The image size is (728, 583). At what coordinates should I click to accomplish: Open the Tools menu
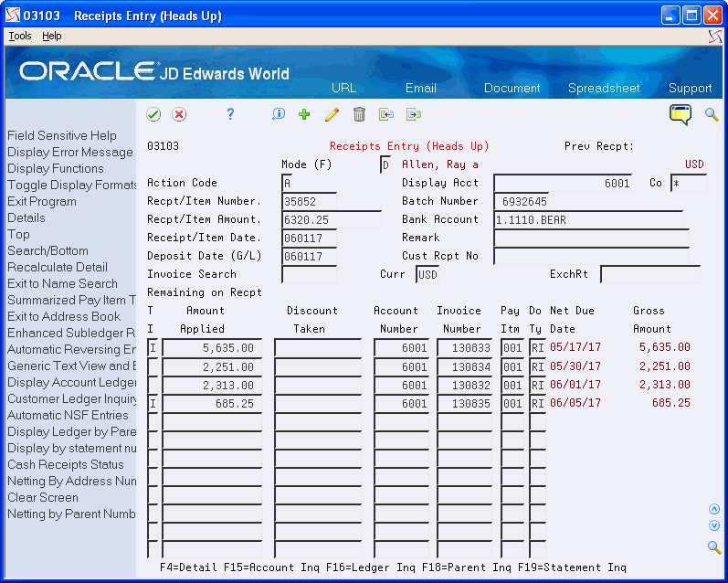[20, 36]
